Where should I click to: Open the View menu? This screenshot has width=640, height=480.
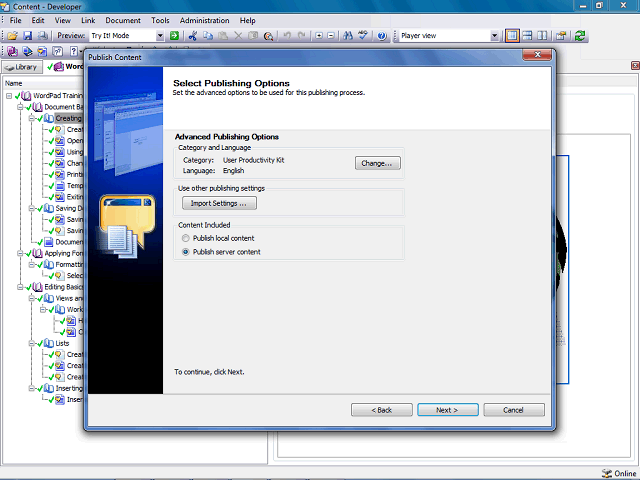click(x=62, y=20)
